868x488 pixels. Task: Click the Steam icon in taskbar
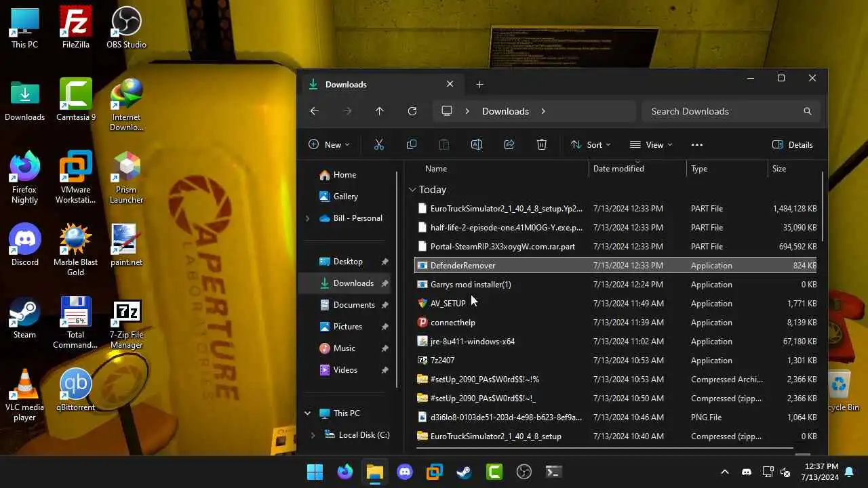click(x=464, y=472)
